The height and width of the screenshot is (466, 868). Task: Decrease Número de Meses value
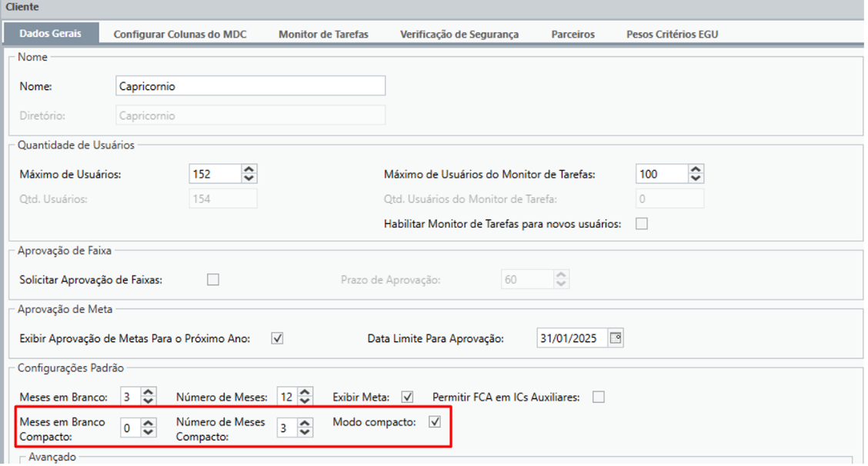[x=305, y=402]
